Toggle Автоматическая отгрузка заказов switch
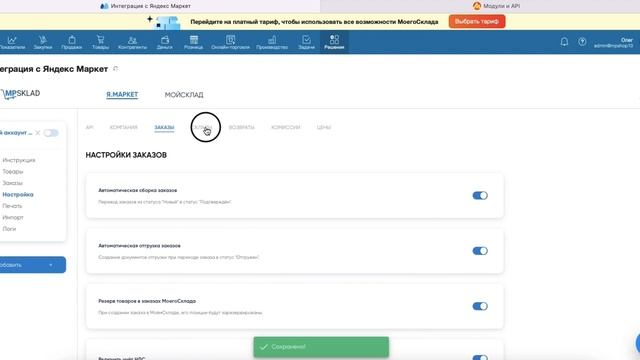 pos(480,251)
